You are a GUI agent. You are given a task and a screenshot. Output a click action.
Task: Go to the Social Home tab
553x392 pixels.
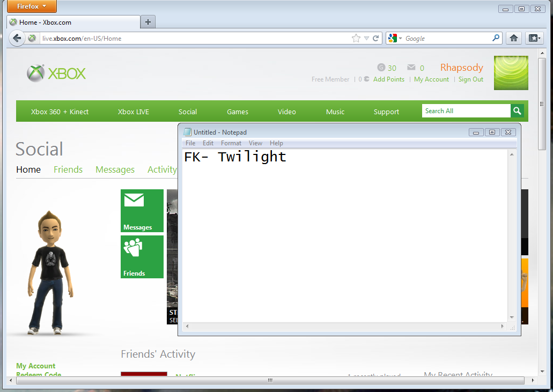(28, 169)
